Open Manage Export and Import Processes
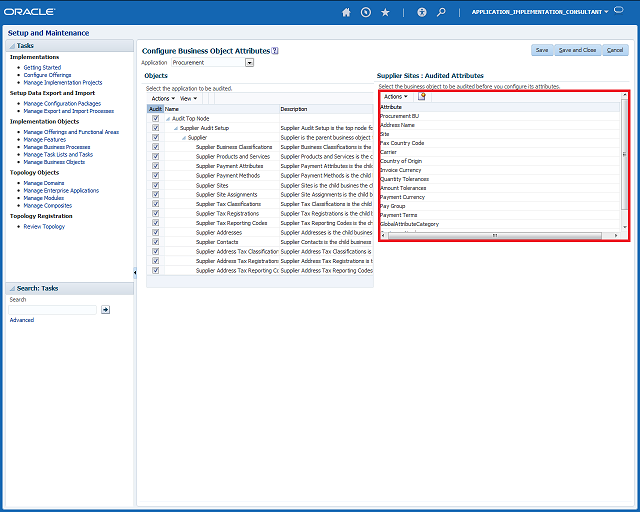This screenshot has height=512, width=640. (69, 111)
